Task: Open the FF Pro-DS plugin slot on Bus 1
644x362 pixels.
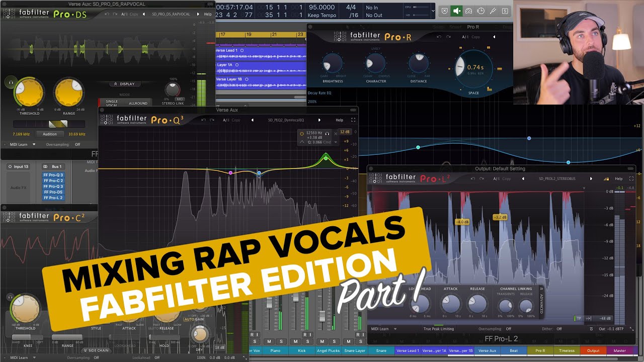Action: [x=53, y=192]
